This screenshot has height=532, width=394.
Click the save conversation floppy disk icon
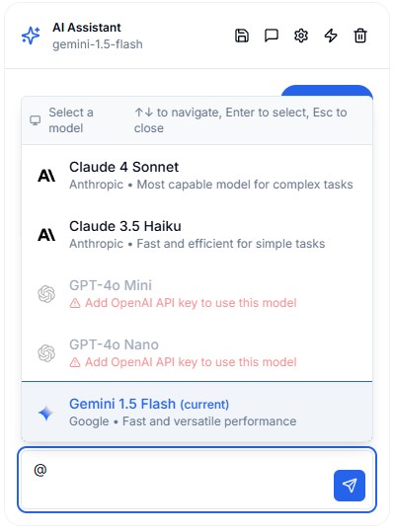[x=242, y=36]
